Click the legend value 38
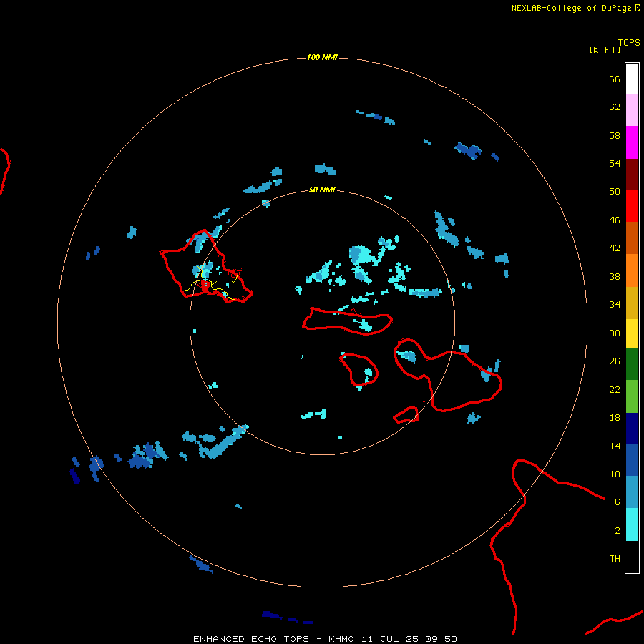Viewport: 644px width, 644px height. [x=615, y=276]
